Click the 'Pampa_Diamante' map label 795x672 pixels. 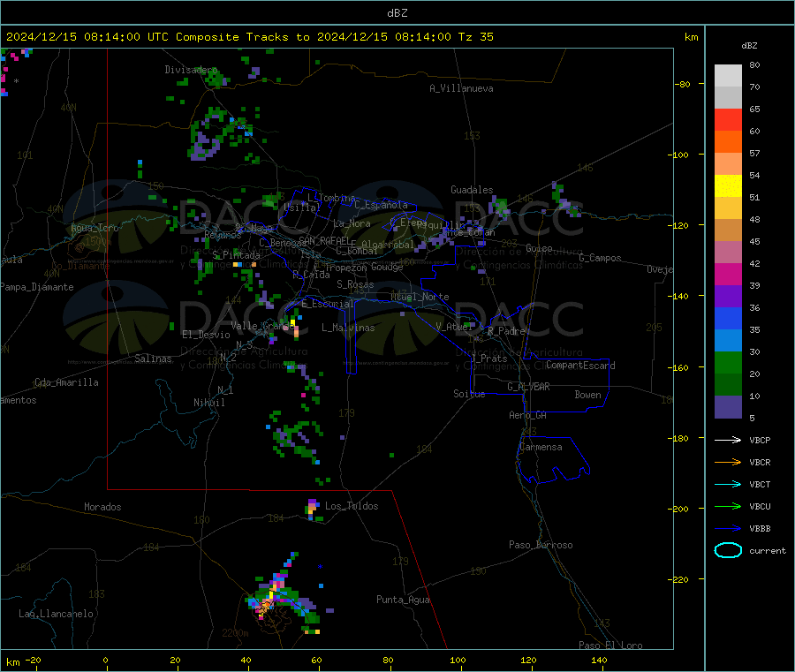click(x=37, y=287)
